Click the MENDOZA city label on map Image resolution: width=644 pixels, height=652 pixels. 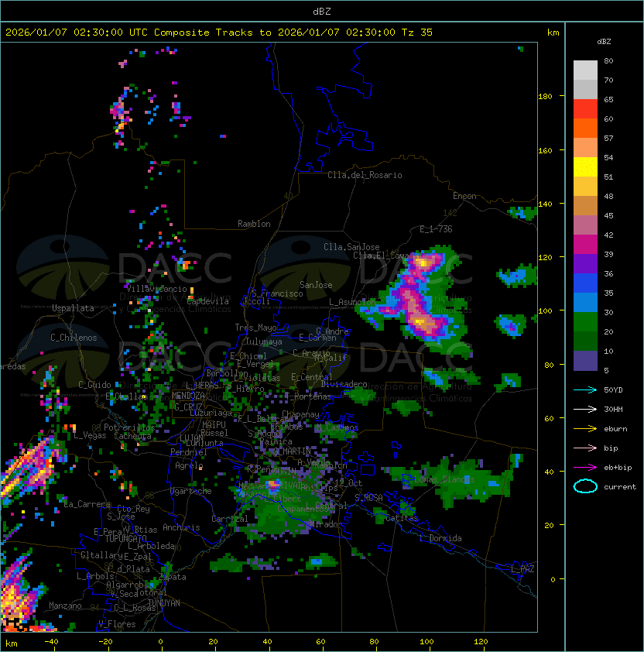click(x=188, y=395)
